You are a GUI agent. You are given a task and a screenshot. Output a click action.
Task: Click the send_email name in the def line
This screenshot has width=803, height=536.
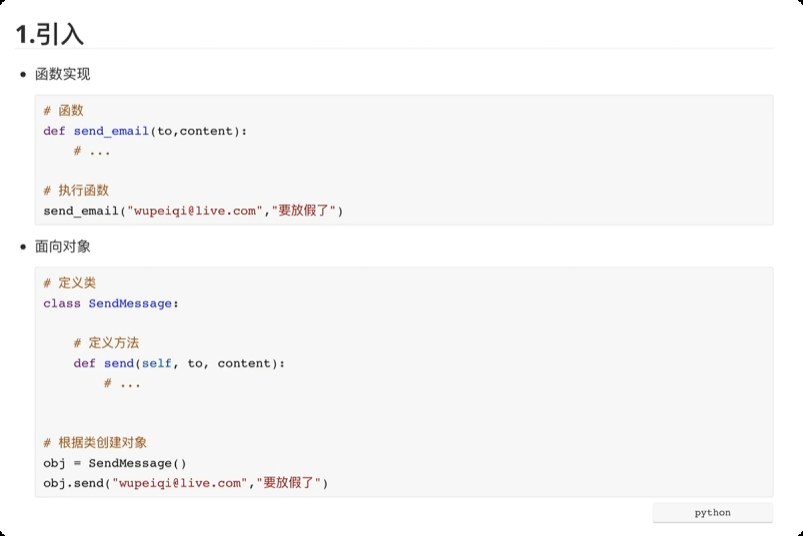point(111,131)
